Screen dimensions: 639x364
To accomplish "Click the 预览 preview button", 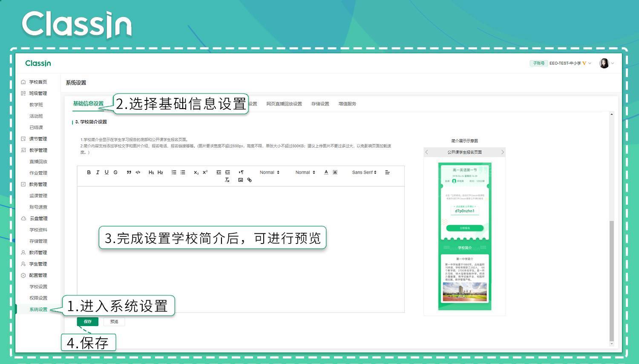I will (114, 321).
